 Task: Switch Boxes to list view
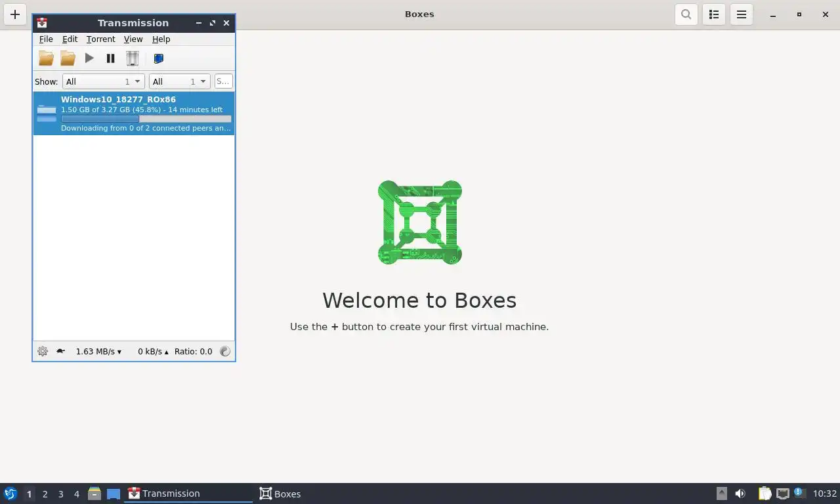[714, 14]
